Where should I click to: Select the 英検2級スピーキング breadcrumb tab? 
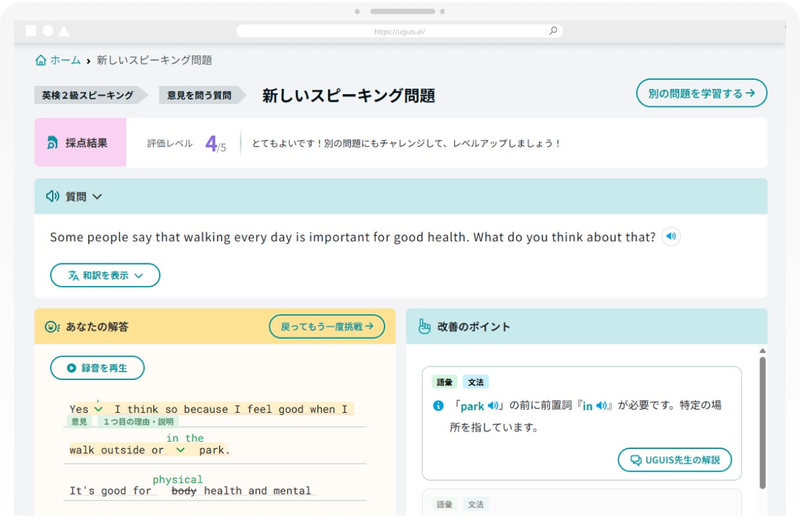88,95
